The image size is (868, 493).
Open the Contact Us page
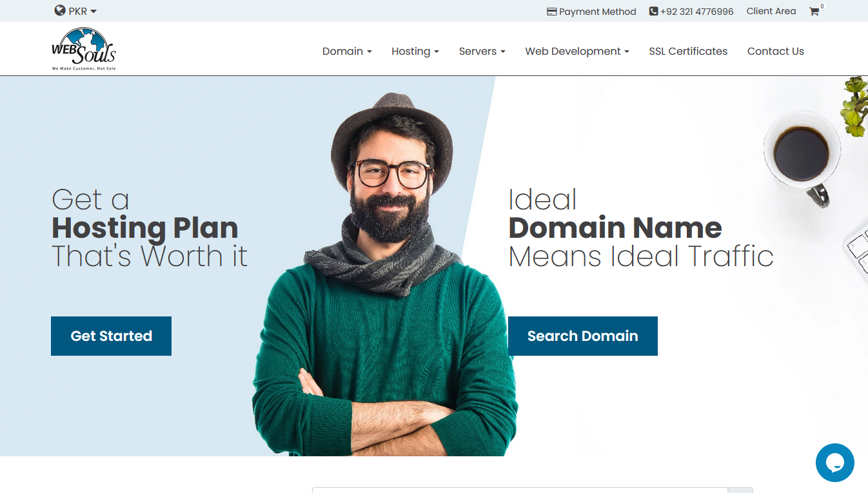[x=775, y=51]
